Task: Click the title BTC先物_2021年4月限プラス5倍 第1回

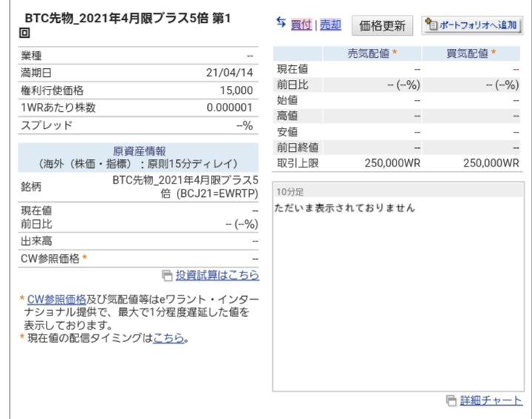Action: tap(126, 25)
